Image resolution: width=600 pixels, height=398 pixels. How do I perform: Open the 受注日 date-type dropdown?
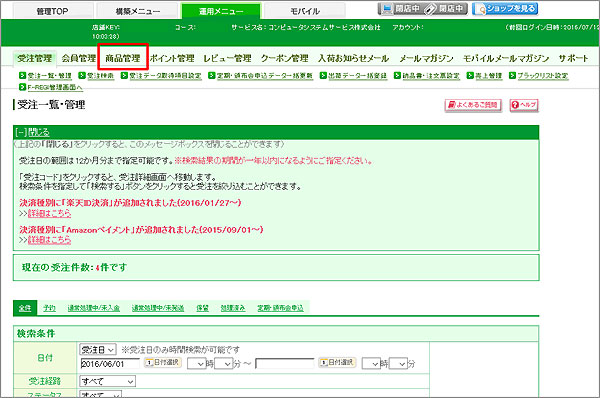[98, 349]
